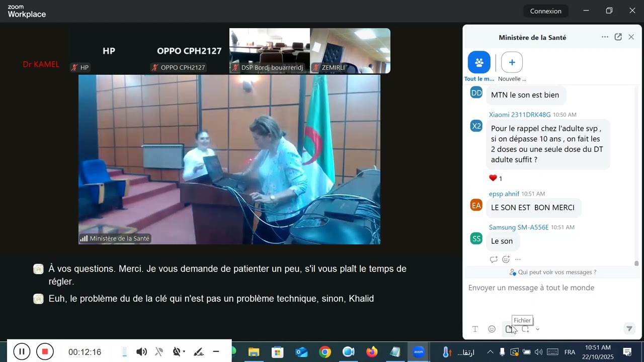
Task: Select sender name Xiaomi 2311DRK48G
Action: (520, 115)
